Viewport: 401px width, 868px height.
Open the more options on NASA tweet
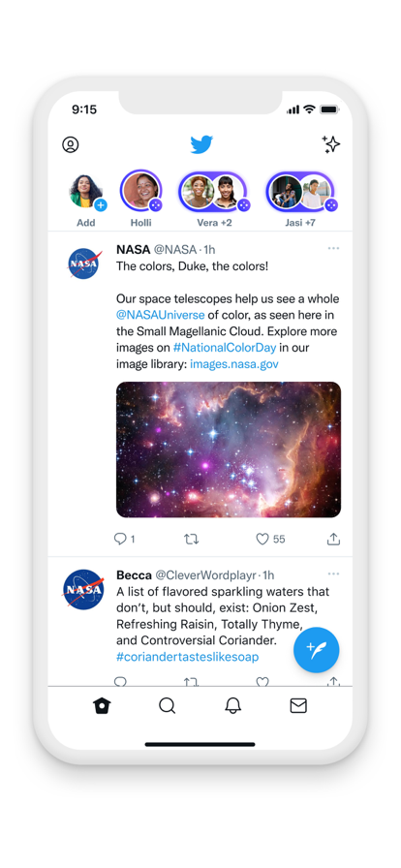coord(333,249)
